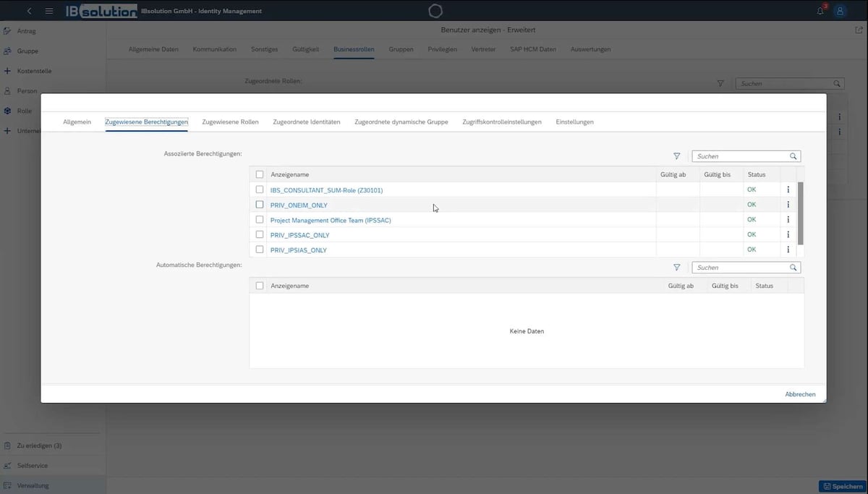Switch to the Zugewiesene Rollen tab
Image resolution: width=868 pixels, height=494 pixels.
pos(230,122)
